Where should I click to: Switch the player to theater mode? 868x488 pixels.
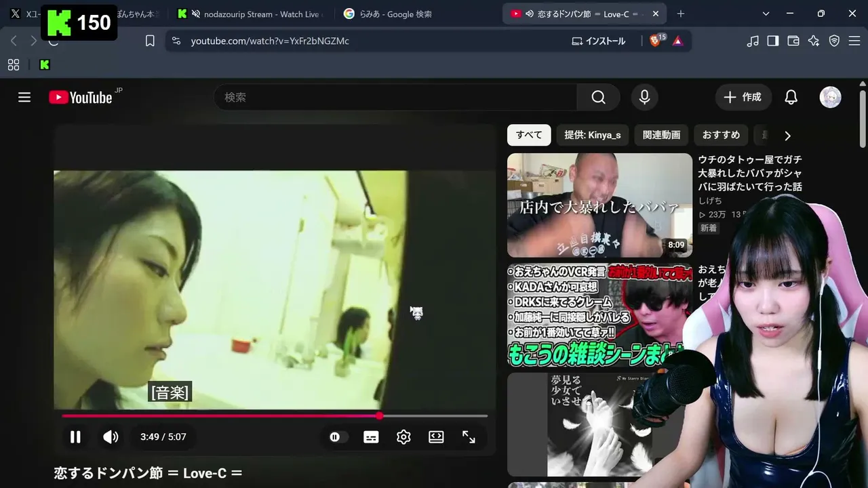pyautogui.click(x=436, y=437)
